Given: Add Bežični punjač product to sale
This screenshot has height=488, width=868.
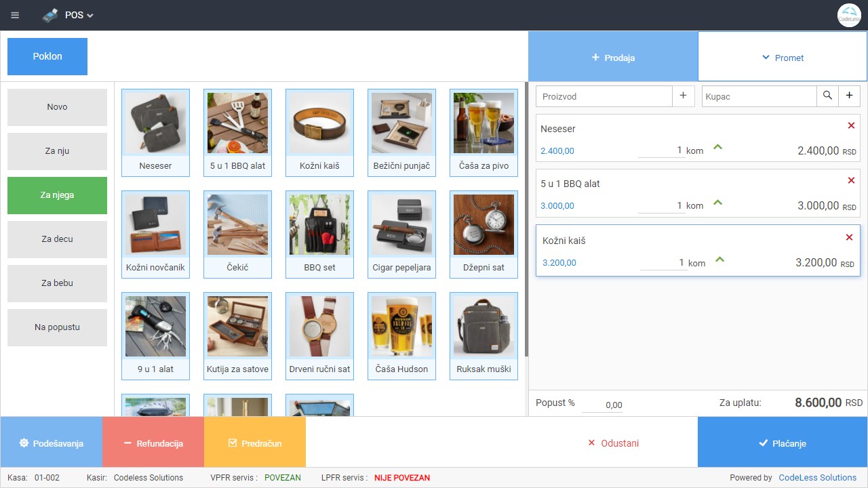Looking at the screenshot, I should point(401,133).
